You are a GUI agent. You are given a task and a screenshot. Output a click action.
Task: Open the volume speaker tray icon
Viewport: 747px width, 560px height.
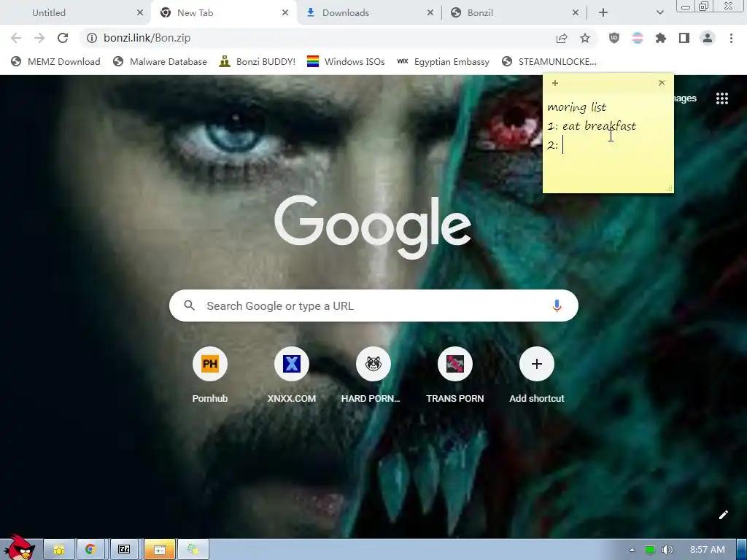[x=667, y=550]
